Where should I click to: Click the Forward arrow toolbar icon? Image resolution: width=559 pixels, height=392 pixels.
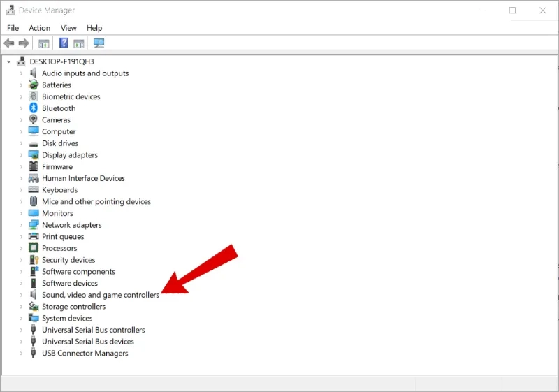tap(24, 43)
